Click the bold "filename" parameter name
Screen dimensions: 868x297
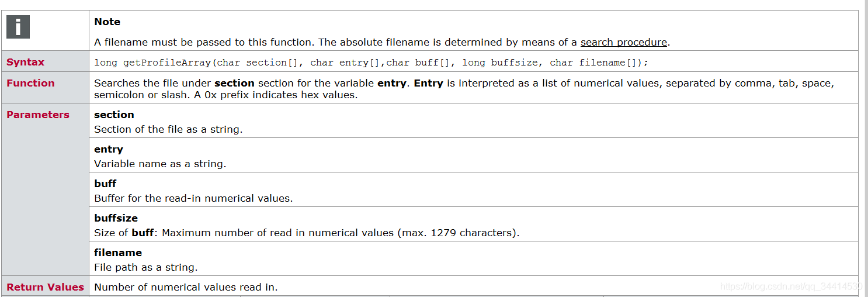(x=118, y=253)
